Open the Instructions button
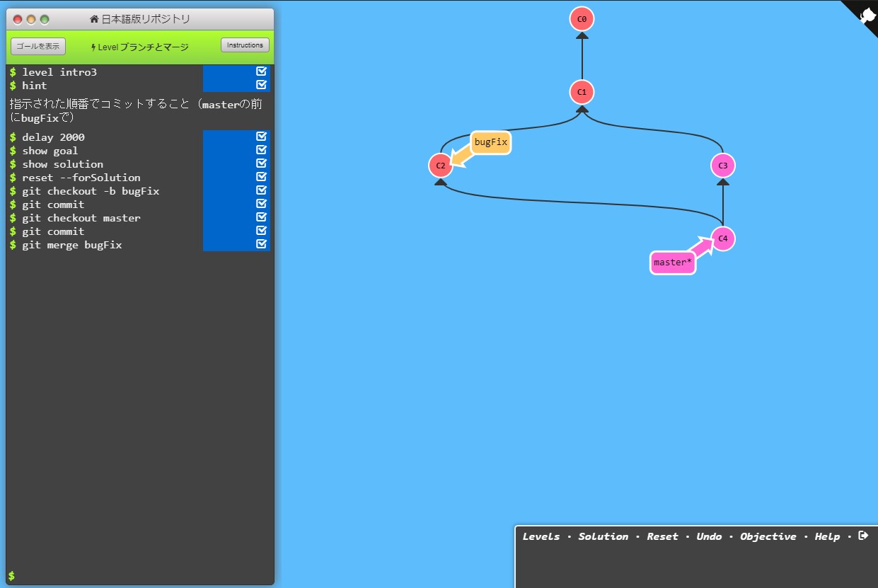This screenshot has height=588, width=878. pos(245,45)
